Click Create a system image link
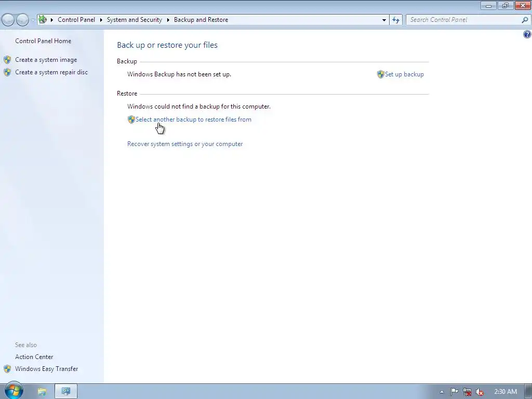The height and width of the screenshot is (399, 532). tap(46, 60)
